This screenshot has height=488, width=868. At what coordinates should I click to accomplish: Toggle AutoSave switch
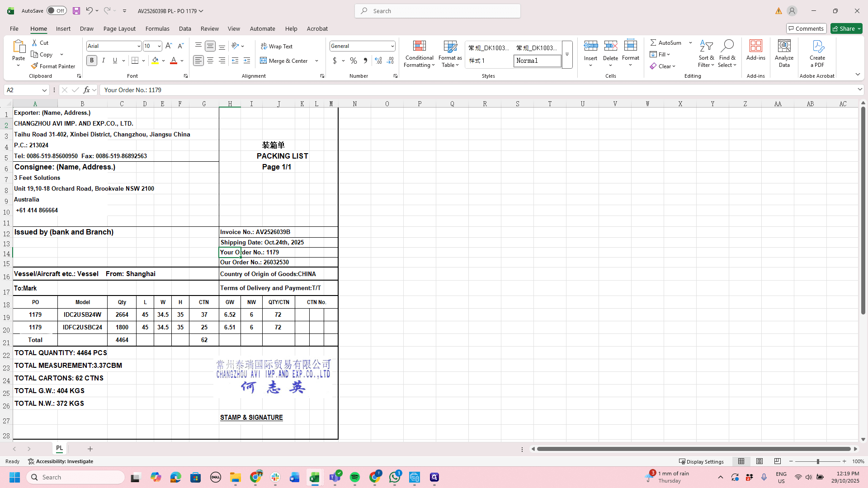57,11
